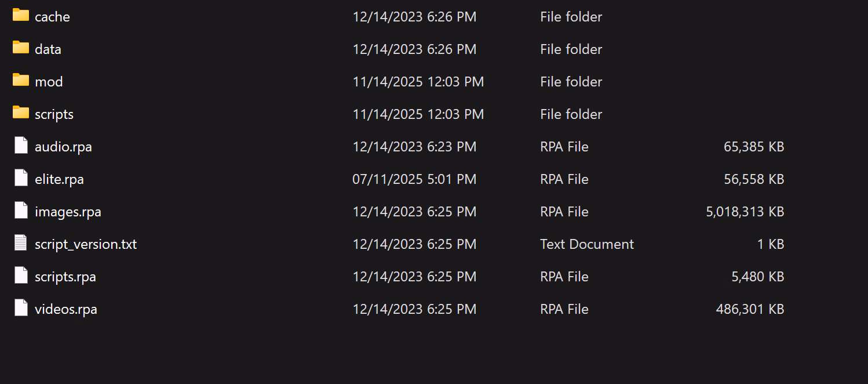Select the cache folder name
Screen dimensions: 868x384
[x=52, y=17]
